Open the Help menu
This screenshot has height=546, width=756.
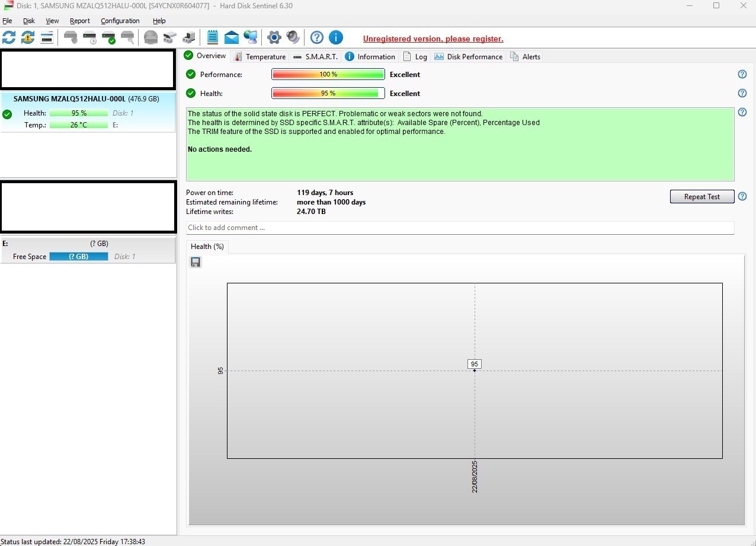[x=159, y=21]
